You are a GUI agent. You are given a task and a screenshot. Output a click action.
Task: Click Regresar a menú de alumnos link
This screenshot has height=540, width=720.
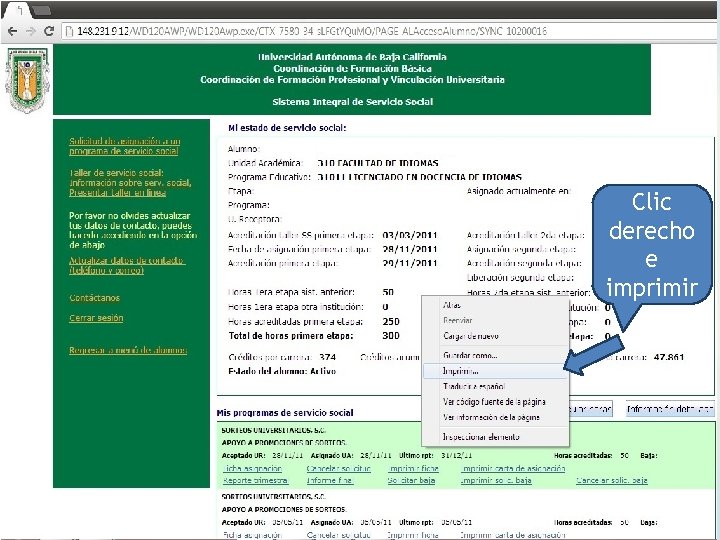(x=128, y=350)
